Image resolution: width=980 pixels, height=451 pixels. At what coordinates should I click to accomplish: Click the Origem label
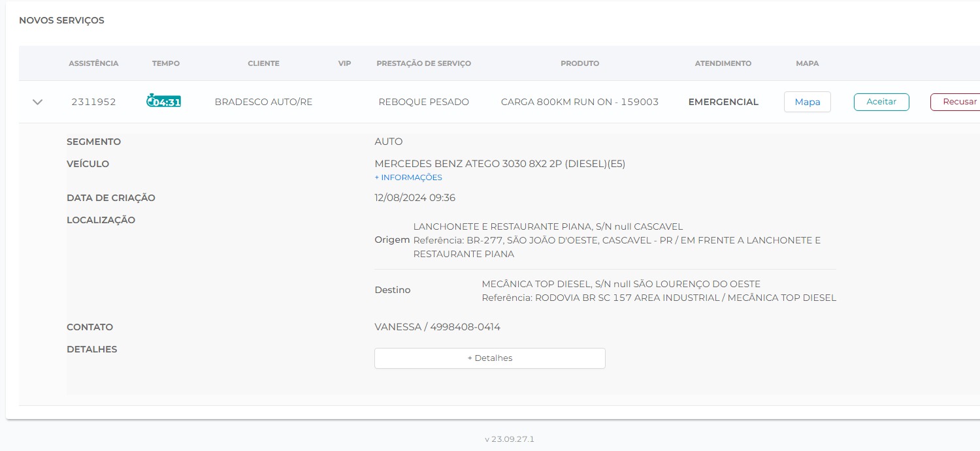tap(392, 240)
